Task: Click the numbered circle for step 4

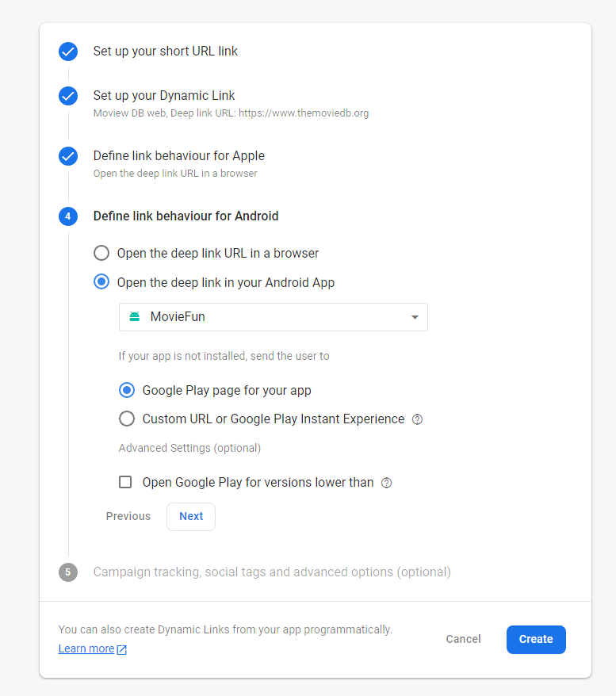Action: coord(68,216)
